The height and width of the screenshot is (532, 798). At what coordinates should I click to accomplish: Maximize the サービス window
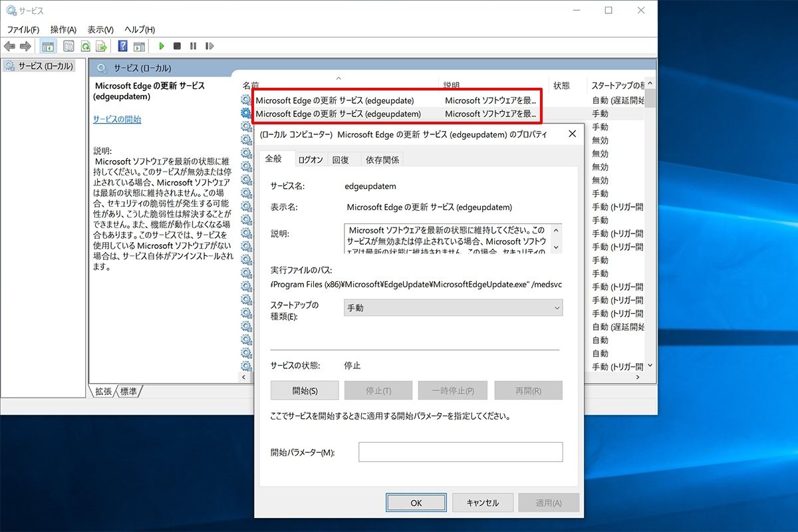click(608, 11)
